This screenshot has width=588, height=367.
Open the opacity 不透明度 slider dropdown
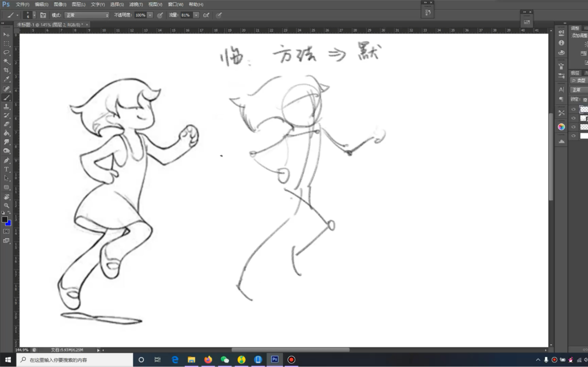click(150, 15)
